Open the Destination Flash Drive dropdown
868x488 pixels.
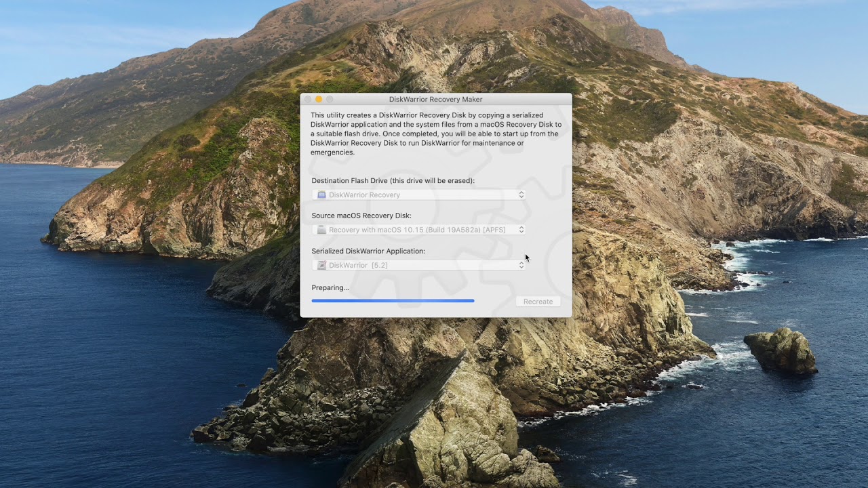pos(419,195)
